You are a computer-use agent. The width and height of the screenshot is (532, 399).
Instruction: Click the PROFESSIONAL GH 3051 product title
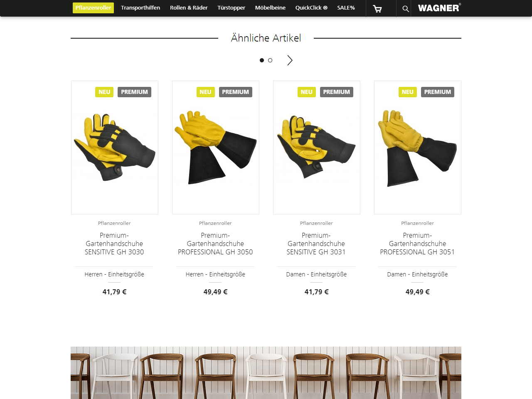click(x=417, y=244)
